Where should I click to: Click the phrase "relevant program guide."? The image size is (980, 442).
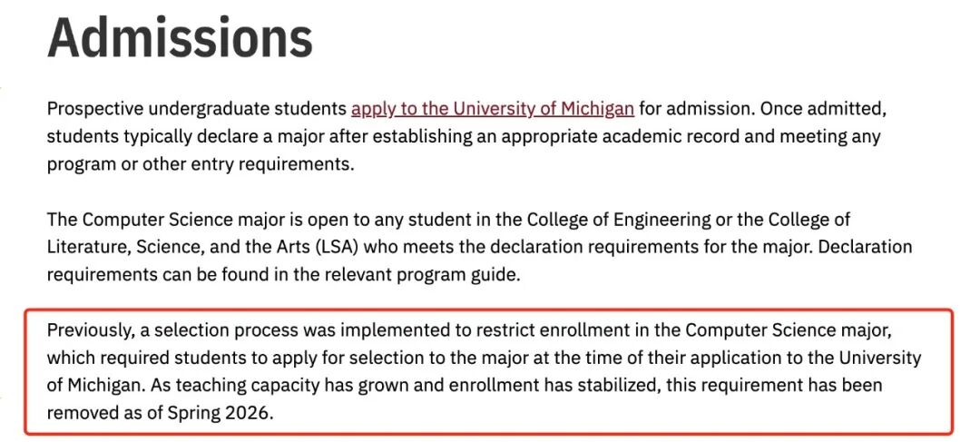[x=429, y=274]
